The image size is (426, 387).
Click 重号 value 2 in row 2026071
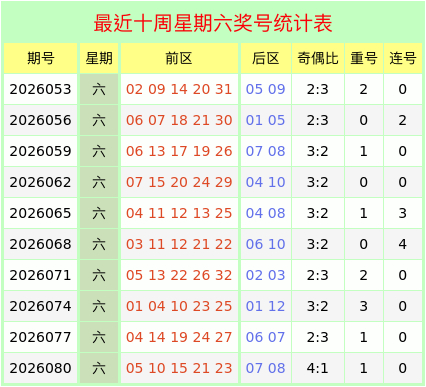point(364,275)
